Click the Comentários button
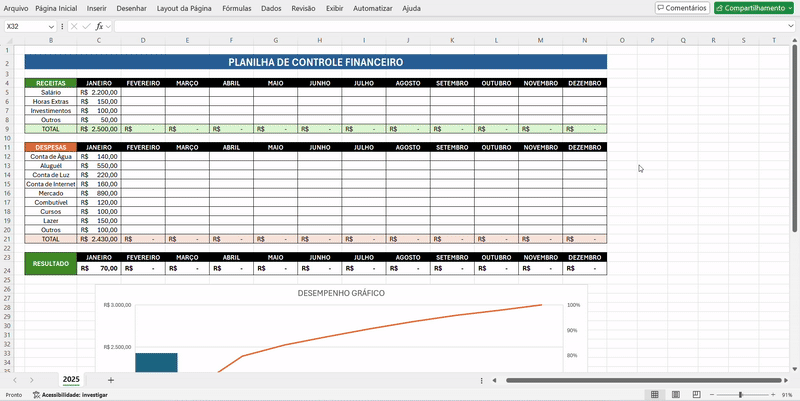 (682, 8)
